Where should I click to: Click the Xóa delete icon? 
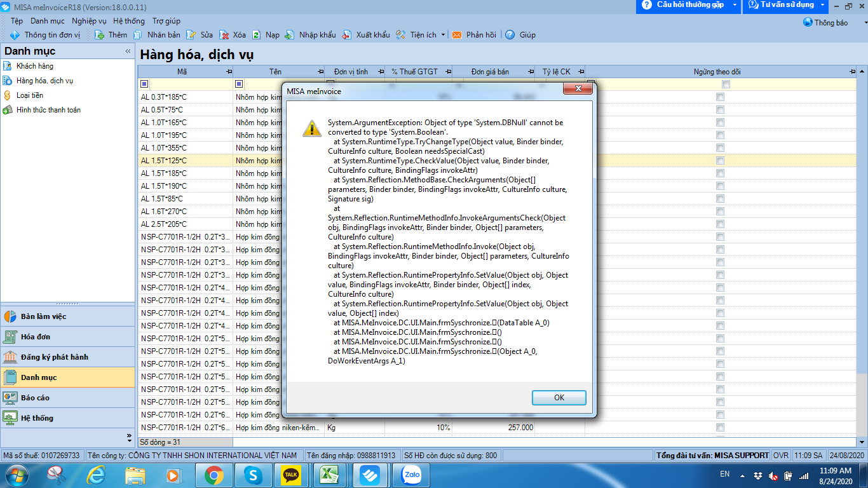(x=224, y=35)
